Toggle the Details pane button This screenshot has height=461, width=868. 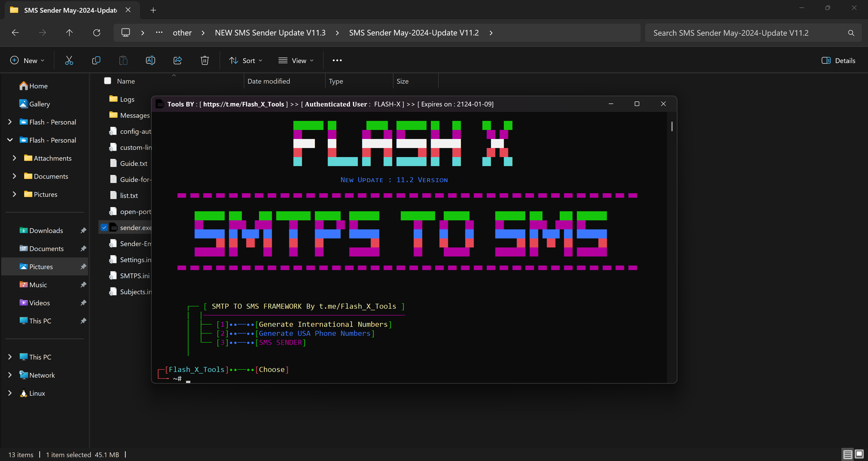coord(838,61)
